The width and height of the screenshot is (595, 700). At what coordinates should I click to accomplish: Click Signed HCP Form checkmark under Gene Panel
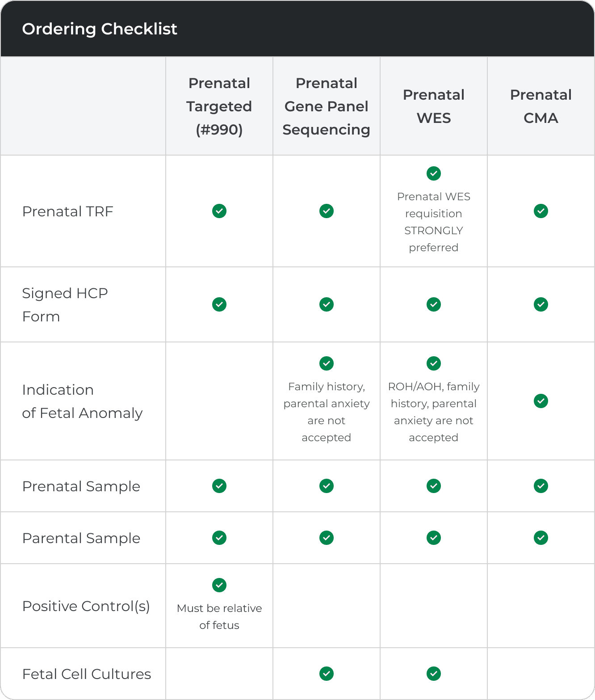[327, 304]
